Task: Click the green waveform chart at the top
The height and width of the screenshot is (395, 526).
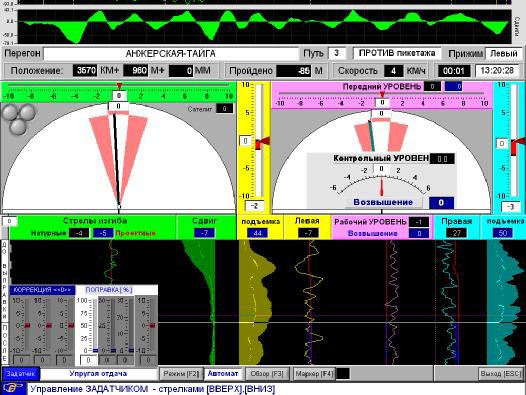Action: point(264,27)
